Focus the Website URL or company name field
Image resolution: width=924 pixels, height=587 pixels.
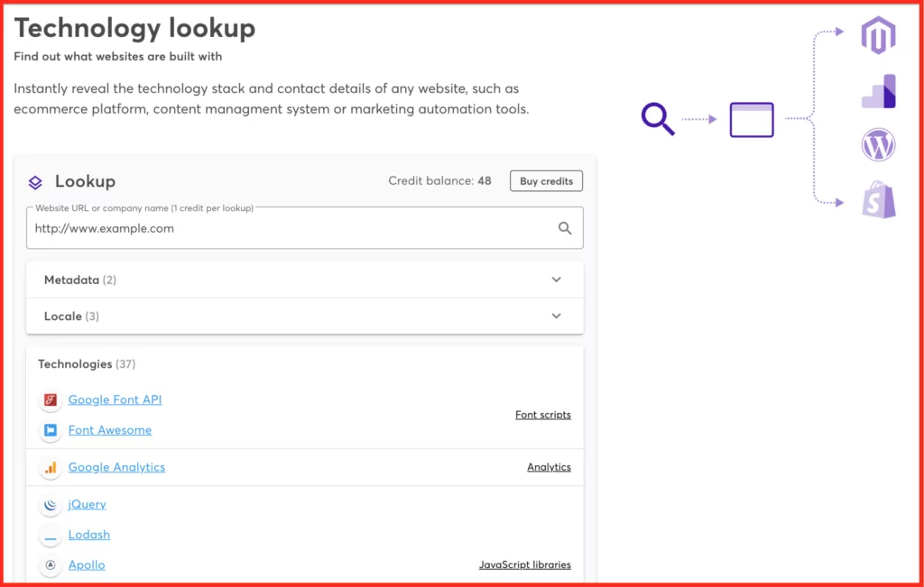(x=305, y=228)
